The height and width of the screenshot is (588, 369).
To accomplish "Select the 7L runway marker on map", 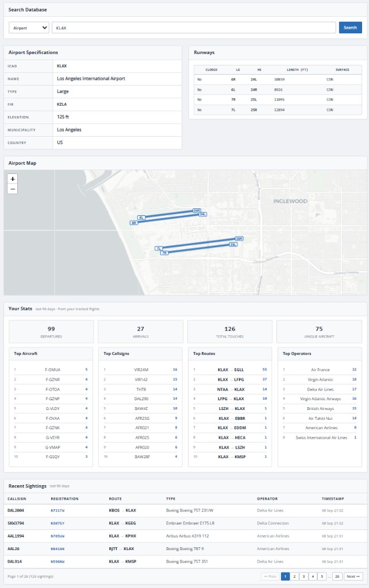I will (159, 248).
